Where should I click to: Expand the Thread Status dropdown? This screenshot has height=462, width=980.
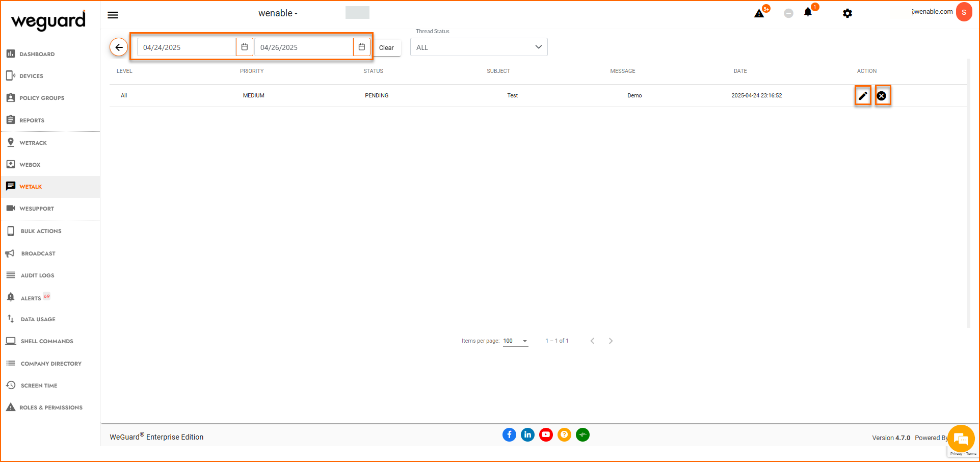click(479, 47)
